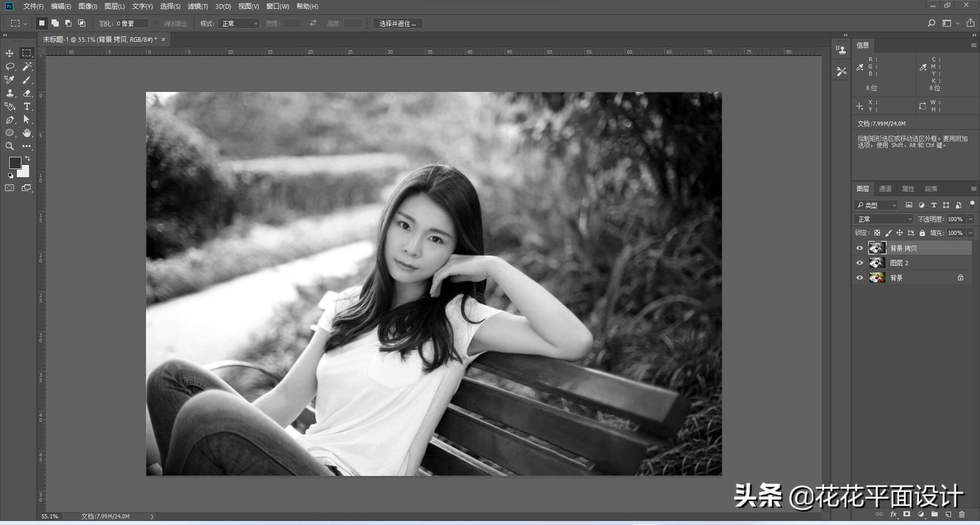Screen dimensions: 980x525
Task: Activate the Hand tool
Action: point(27,133)
